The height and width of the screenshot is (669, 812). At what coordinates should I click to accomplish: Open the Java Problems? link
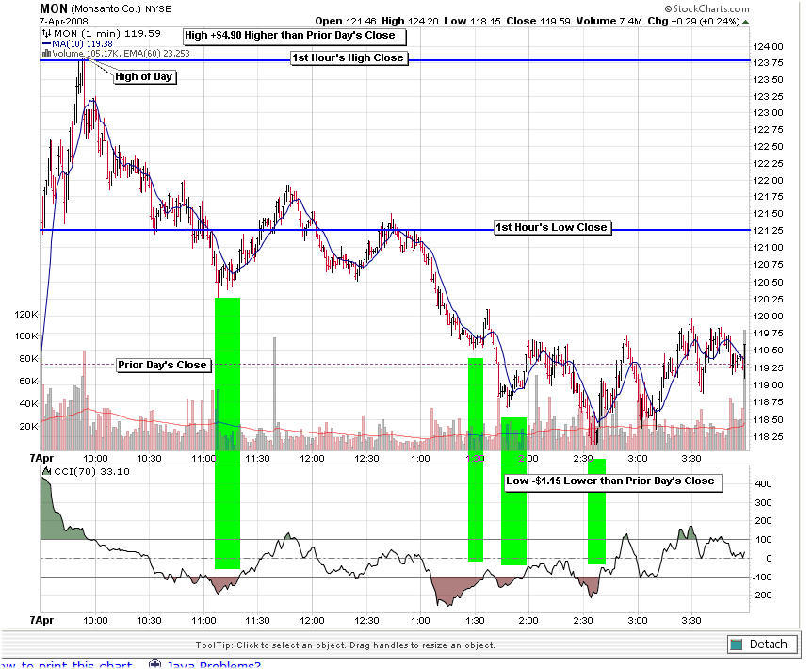click(213, 665)
